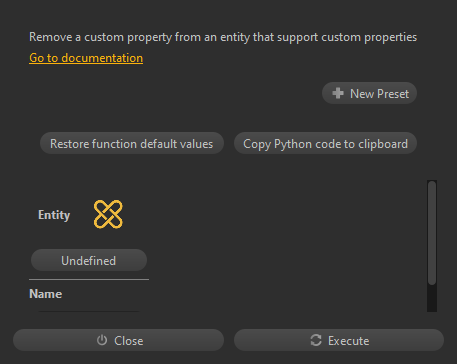
Task: Click the Name parameter label
Action: point(46,294)
